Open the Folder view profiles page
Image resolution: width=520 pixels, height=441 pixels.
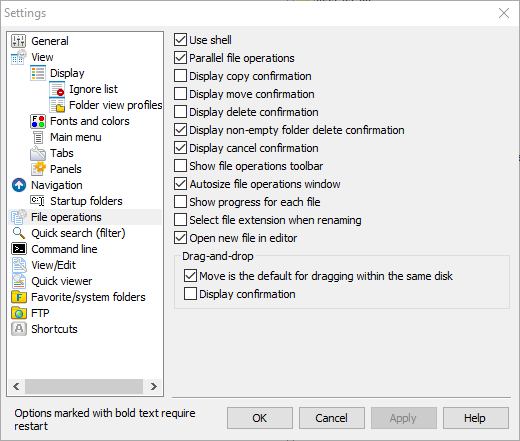(x=115, y=105)
